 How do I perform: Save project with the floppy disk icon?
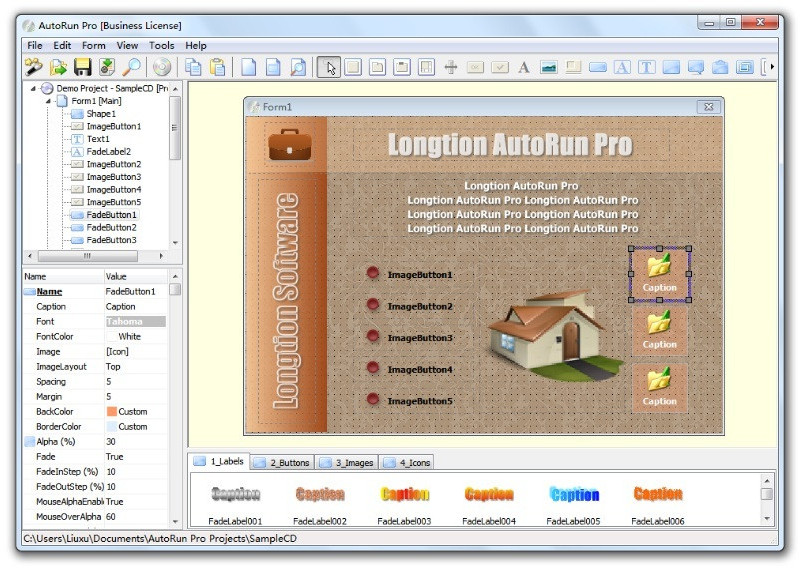coord(83,67)
